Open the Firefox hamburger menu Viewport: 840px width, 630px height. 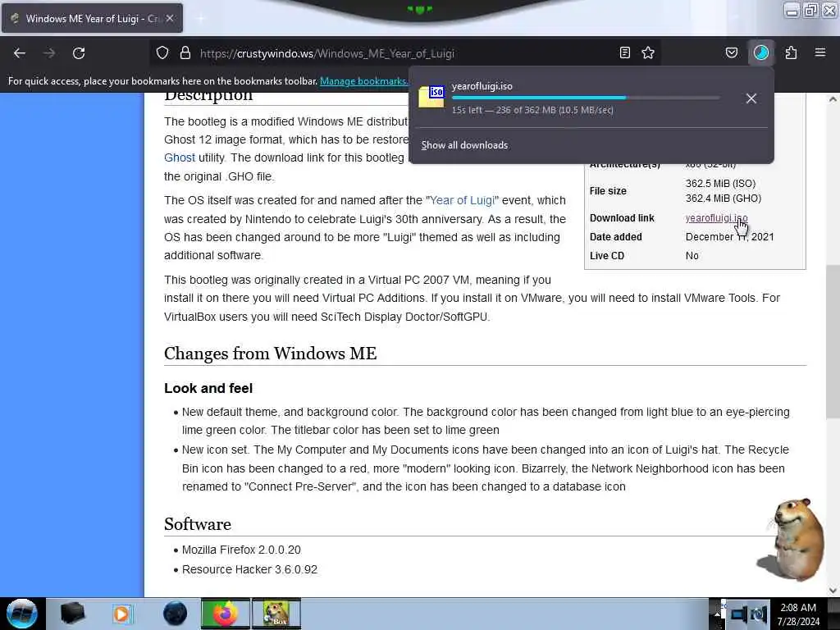pos(820,53)
